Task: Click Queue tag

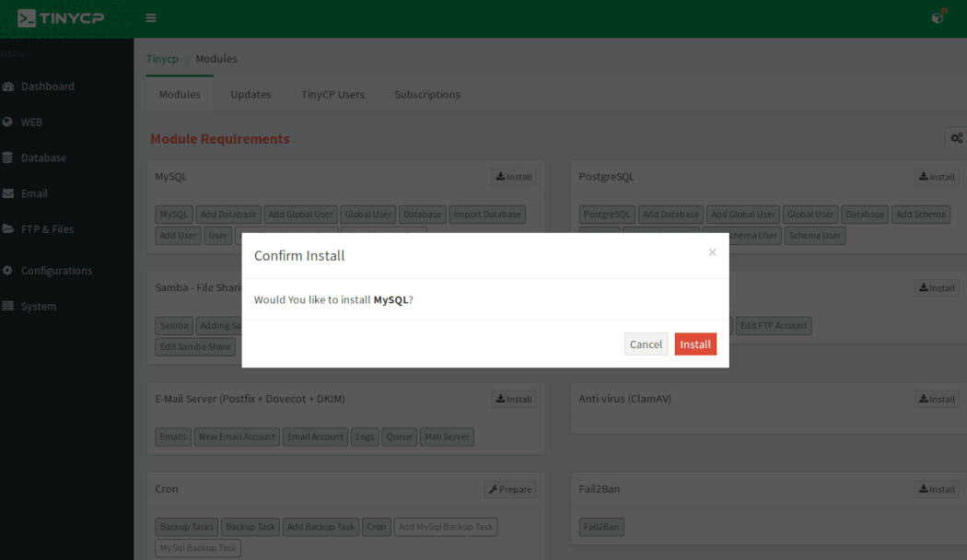Action: click(x=399, y=437)
